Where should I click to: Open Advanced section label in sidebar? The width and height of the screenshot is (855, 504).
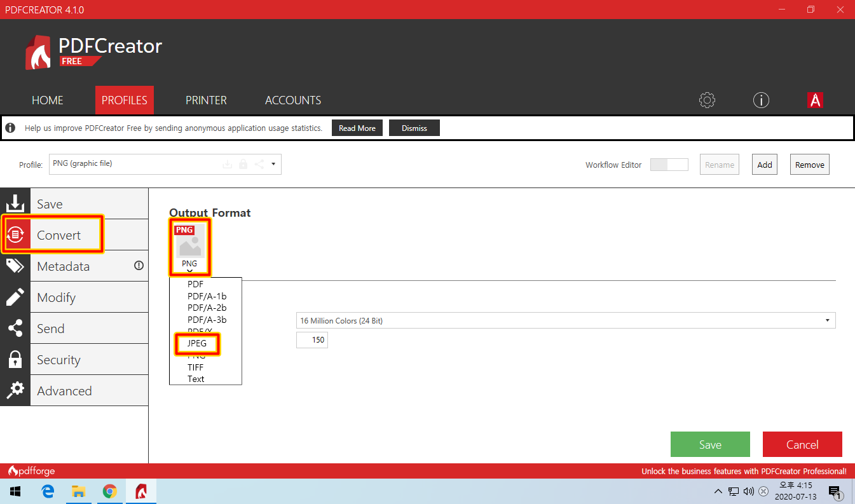tap(64, 391)
